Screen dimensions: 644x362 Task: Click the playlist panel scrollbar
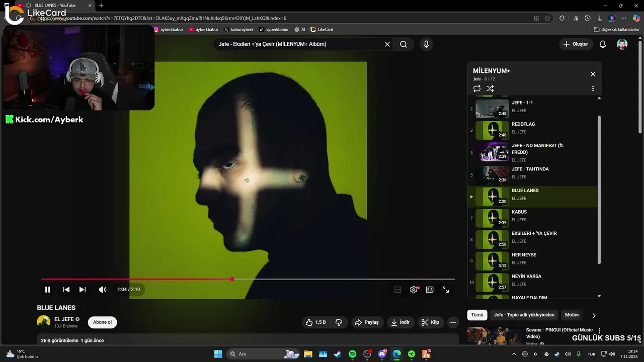(599, 190)
